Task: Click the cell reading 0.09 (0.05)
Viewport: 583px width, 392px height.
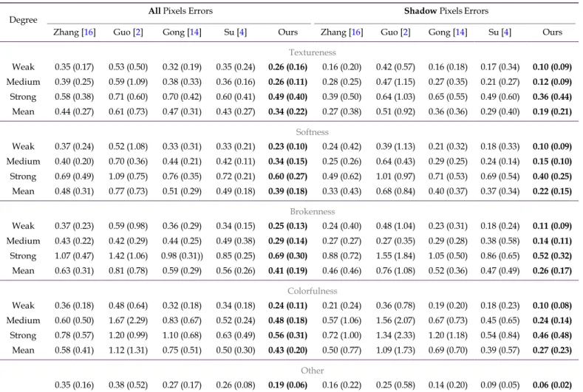Action: click(x=500, y=385)
